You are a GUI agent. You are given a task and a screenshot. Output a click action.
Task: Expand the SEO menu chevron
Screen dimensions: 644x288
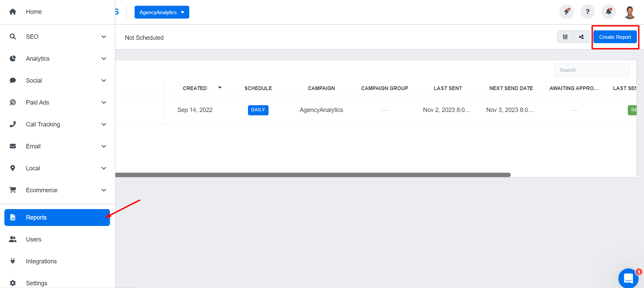tap(104, 36)
